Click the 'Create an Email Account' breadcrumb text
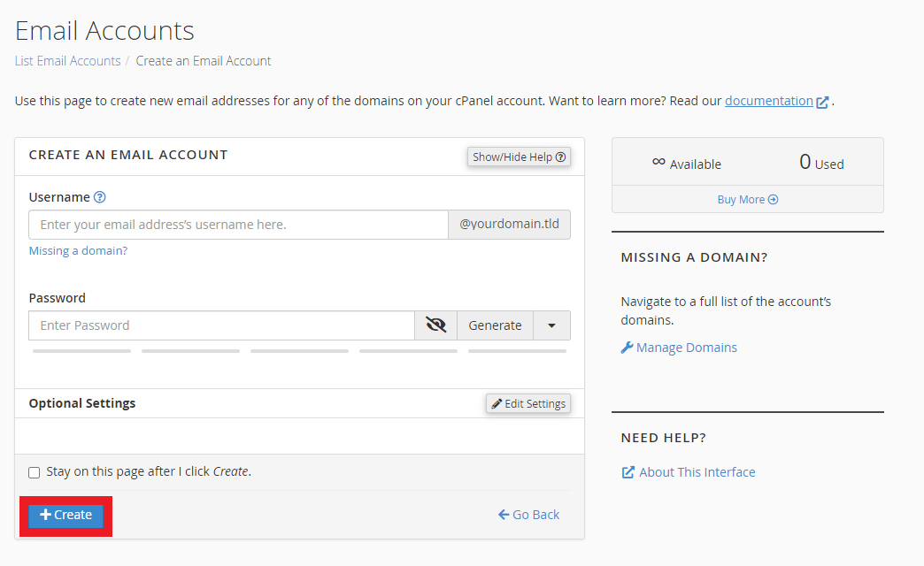Screen dimensions: 924x566 point(204,61)
